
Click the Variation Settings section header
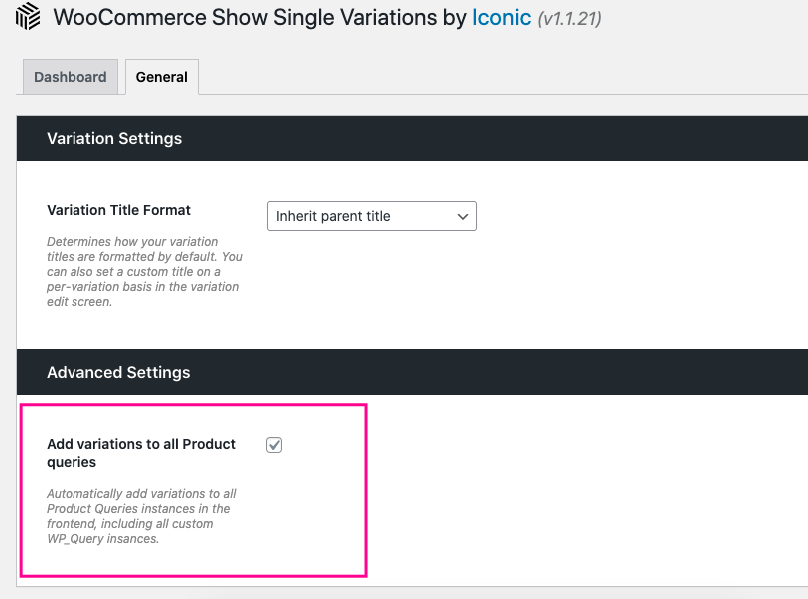coord(115,138)
